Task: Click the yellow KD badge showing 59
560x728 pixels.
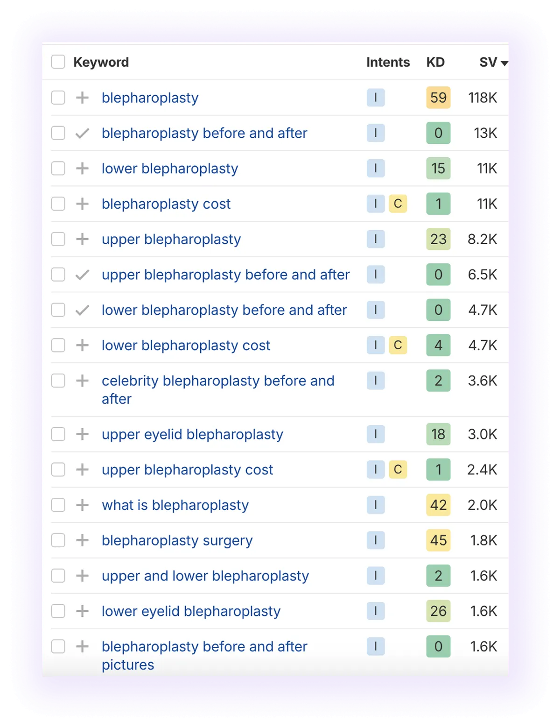Action: tap(438, 98)
